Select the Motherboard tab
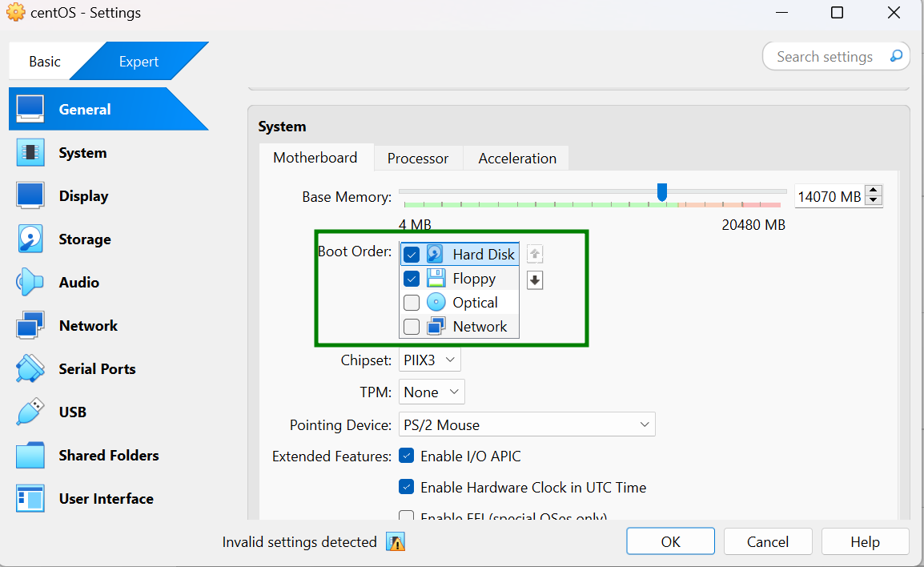Viewport: 924px width, 567px height. pyautogui.click(x=315, y=158)
